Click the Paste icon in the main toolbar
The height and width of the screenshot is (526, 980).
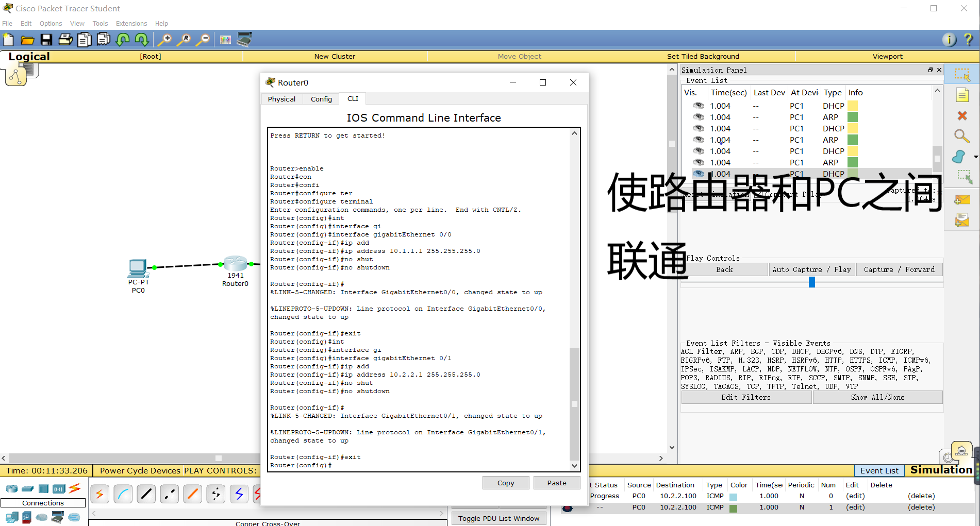[104, 40]
